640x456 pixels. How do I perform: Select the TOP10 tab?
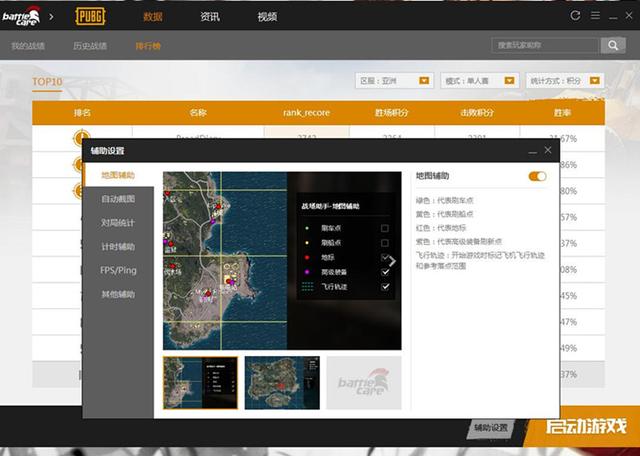coord(47,82)
